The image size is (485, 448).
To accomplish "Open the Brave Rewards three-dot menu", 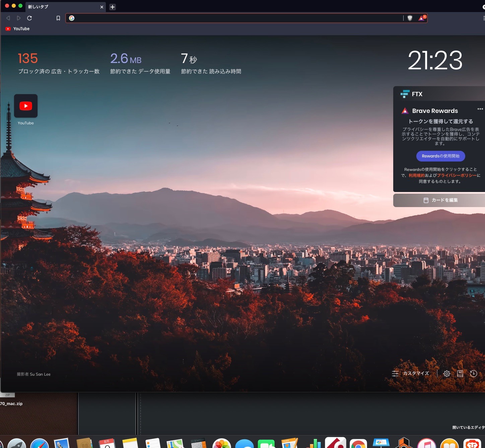I will [480, 109].
